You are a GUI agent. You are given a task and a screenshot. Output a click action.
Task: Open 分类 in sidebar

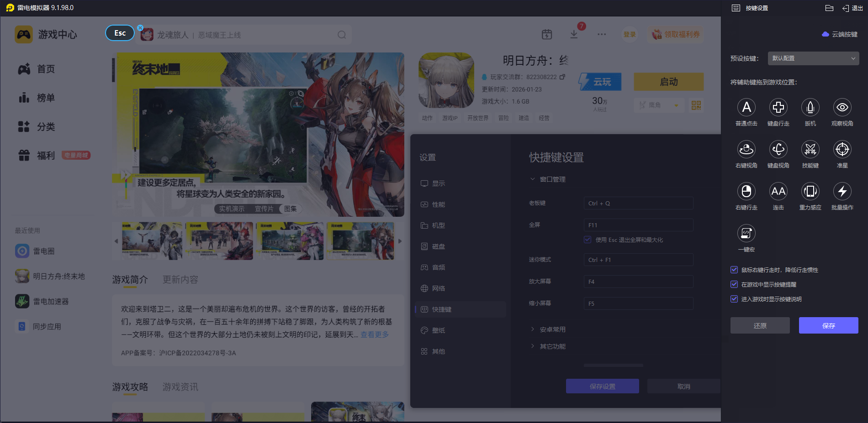tap(37, 126)
